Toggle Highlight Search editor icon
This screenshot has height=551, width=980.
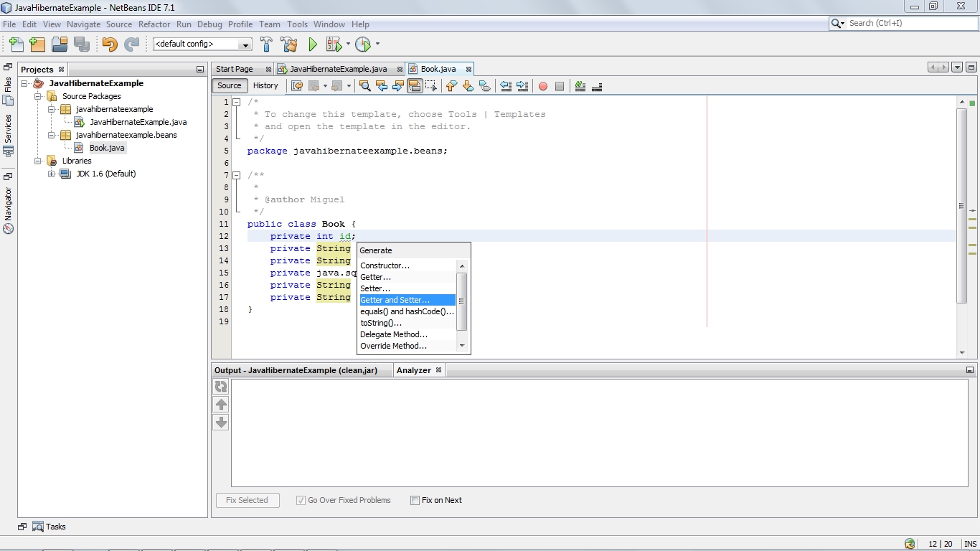tap(415, 86)
